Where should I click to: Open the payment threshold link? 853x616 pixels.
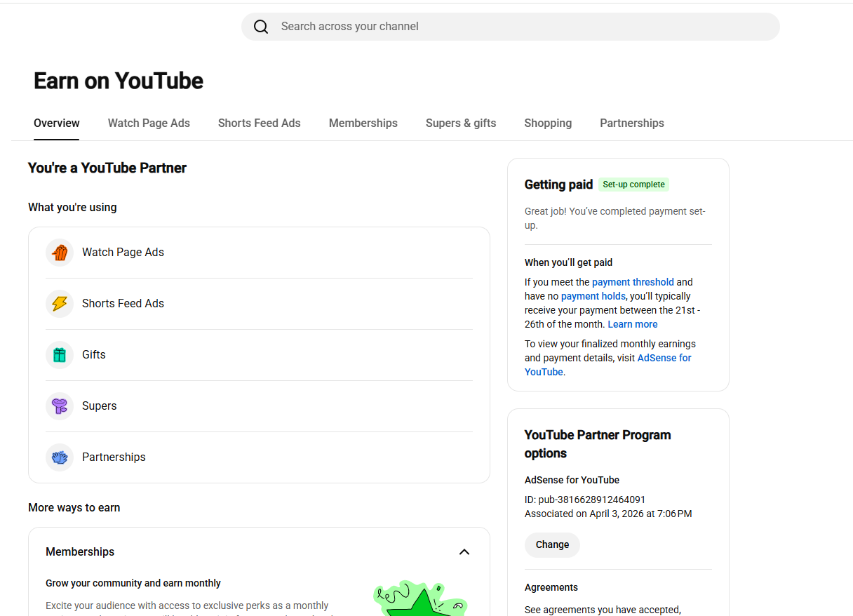click(633, 282)
